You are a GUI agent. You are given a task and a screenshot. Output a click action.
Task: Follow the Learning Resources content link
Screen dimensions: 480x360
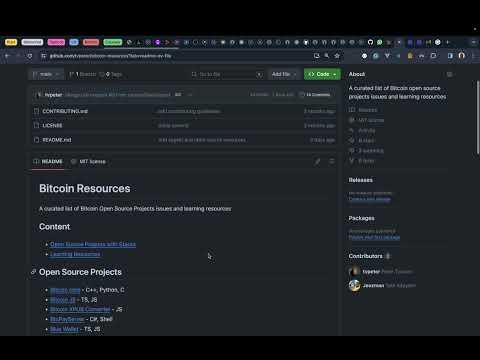point(75,254)
